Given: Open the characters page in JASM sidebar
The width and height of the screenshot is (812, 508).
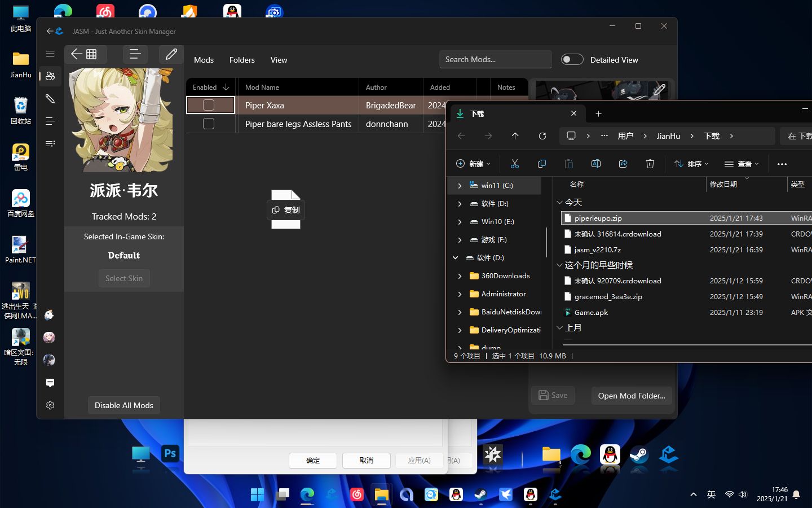Looking at the screenshot, I should tap(50, 76).
